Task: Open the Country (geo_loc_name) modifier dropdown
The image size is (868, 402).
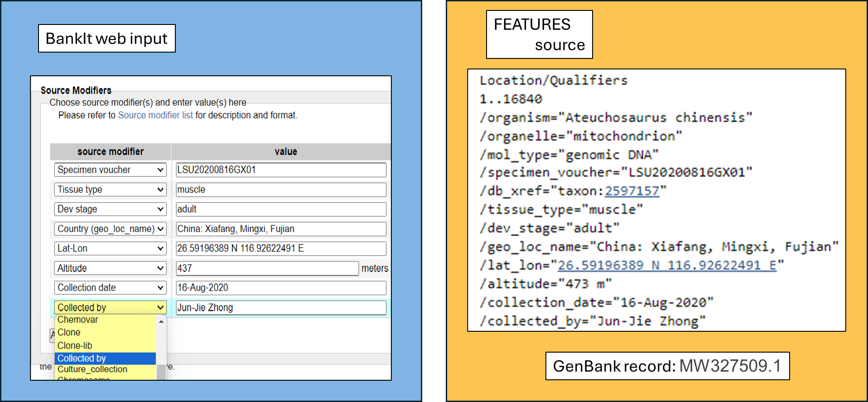Action: pyautogui.click(x=110, y=229)
